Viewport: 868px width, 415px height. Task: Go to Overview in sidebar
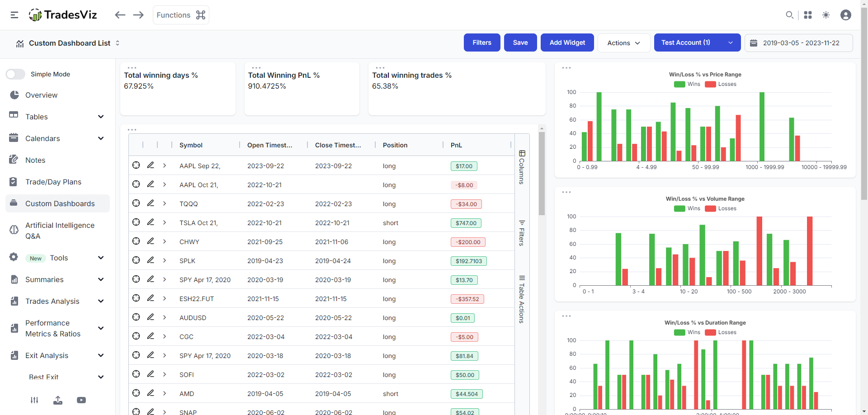(x=41, y=95)
